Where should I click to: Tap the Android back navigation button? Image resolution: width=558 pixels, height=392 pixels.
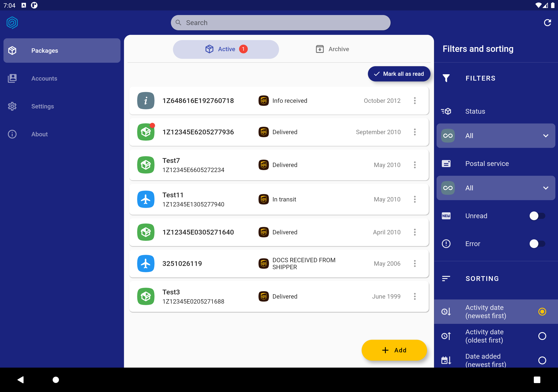coord(21,380)
